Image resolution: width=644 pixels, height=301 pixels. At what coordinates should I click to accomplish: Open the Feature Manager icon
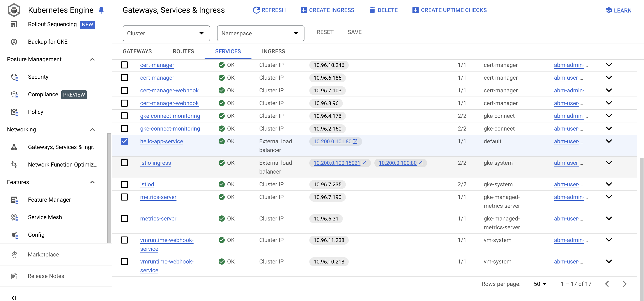pyautogui.click(x=14, y=200)
